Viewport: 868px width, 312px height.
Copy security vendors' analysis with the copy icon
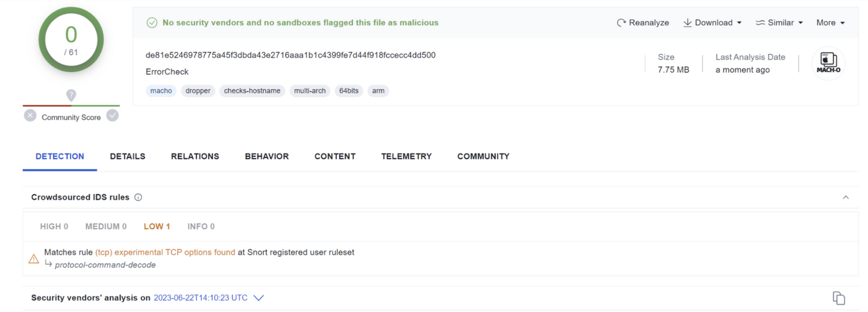[838, 298]
